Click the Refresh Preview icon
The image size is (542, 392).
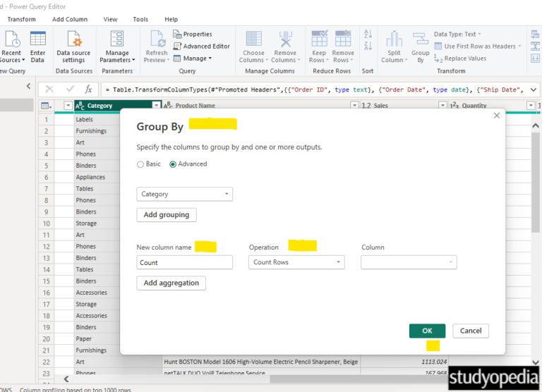pyautogui.click(x=157, y=38)
